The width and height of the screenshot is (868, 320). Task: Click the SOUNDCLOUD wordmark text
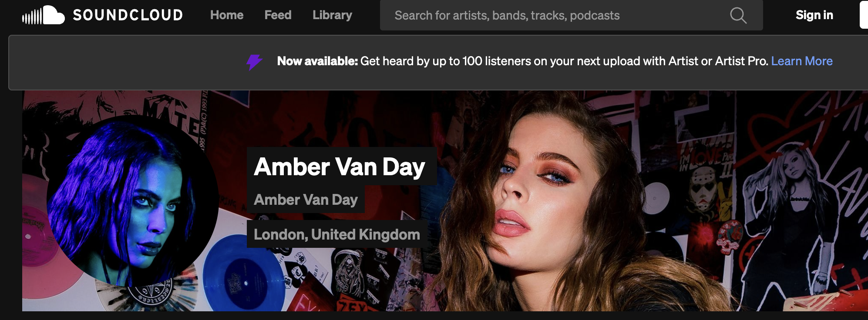click(128, 15)
